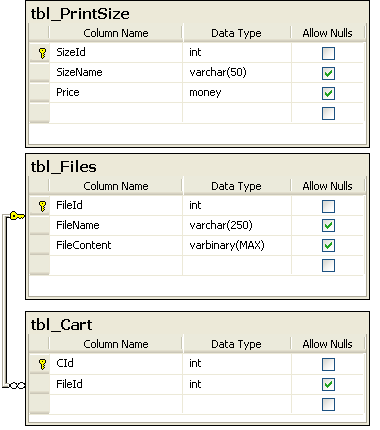Click the int data type of FileId in tbl_Cart
380x430 pixels.
(237, 384)
